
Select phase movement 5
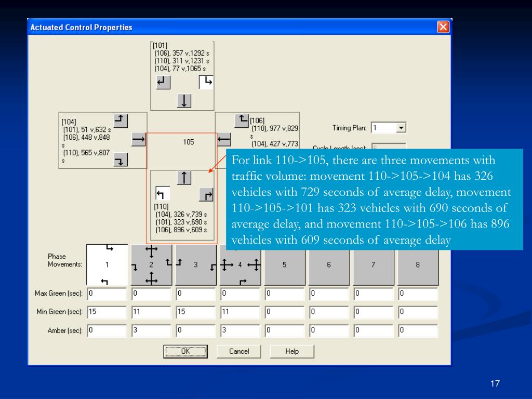[285, 268]
